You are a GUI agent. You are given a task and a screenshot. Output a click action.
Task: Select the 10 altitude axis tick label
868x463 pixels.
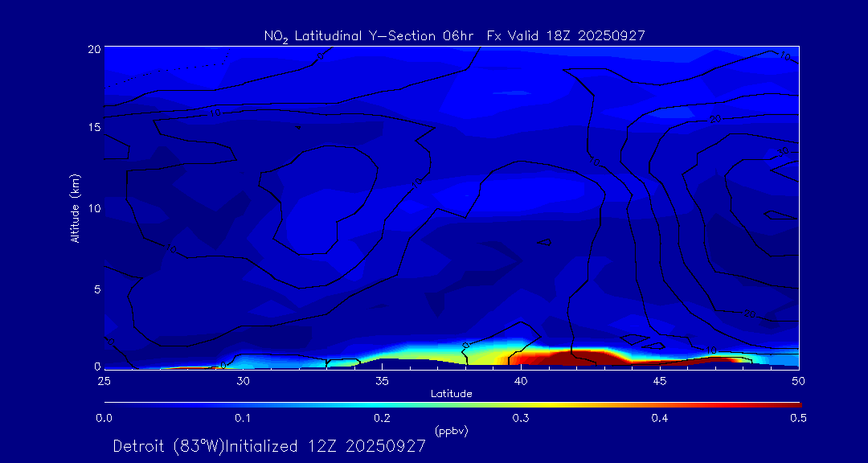click(x=93, y=208)
